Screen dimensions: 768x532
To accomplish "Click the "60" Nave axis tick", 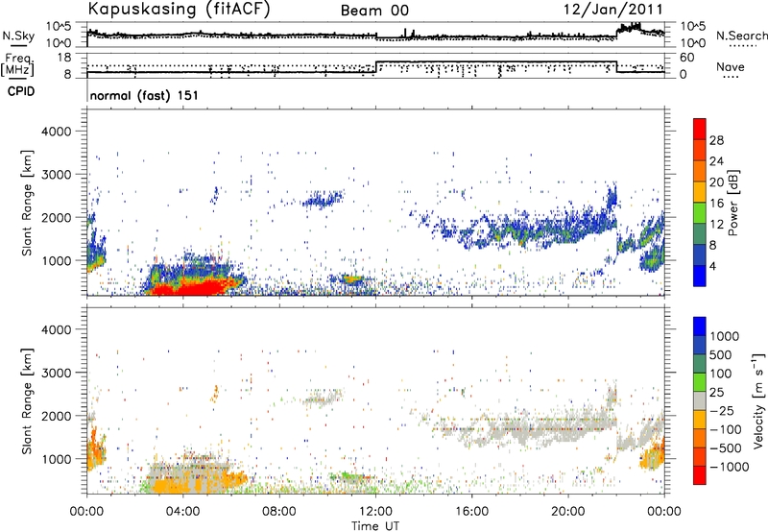I will (687, 58).
